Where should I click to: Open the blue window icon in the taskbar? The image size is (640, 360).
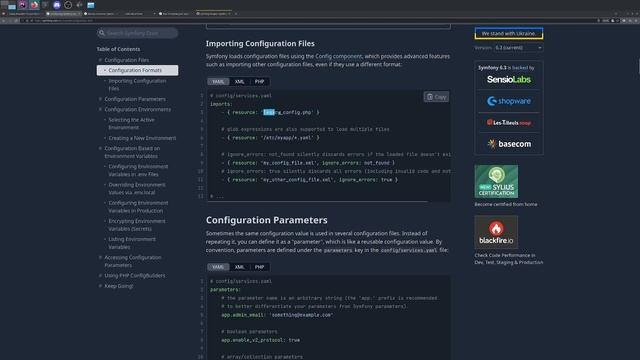pyautogui.click(x=91, y=5)
